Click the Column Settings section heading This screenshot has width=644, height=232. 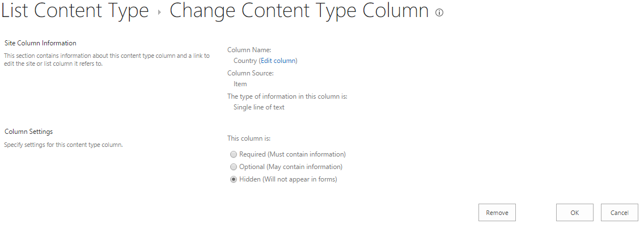tap(28, 132)
